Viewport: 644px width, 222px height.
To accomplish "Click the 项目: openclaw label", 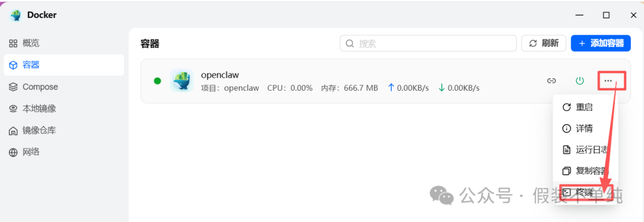I will [x=230, y=88].
